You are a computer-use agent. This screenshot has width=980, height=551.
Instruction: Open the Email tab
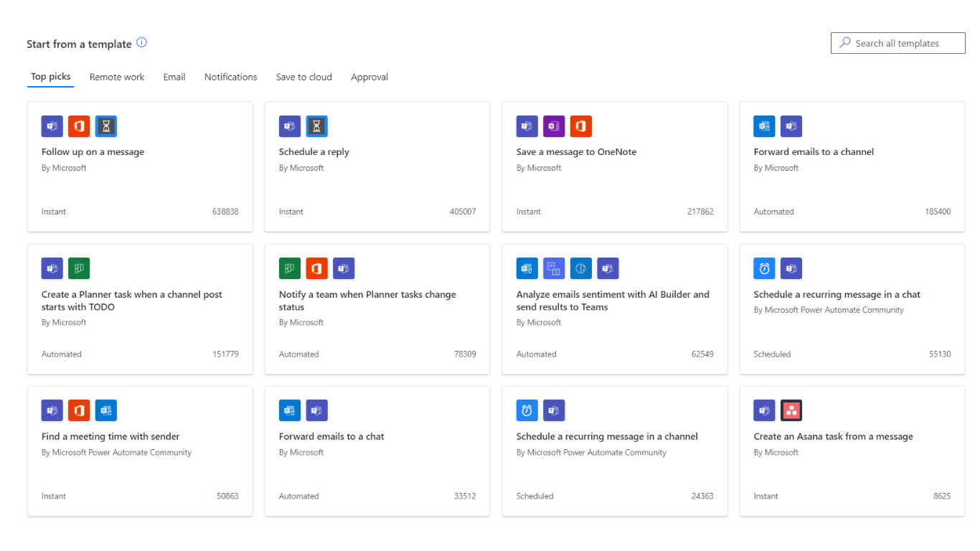(174, 77)
